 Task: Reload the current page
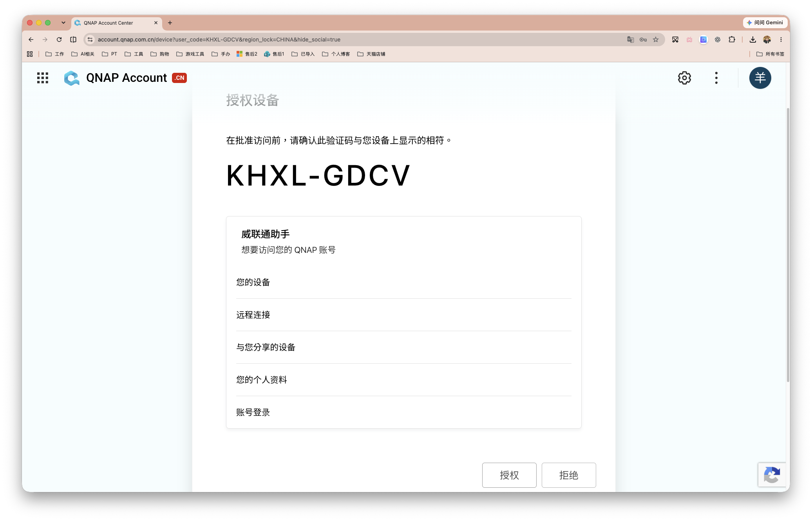click(x=59, y=40)
